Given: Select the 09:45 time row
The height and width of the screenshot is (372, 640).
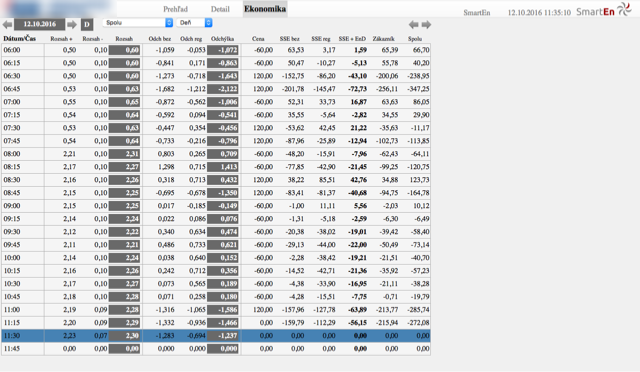Looking at the screenshot, I should [x=216, y=245].
